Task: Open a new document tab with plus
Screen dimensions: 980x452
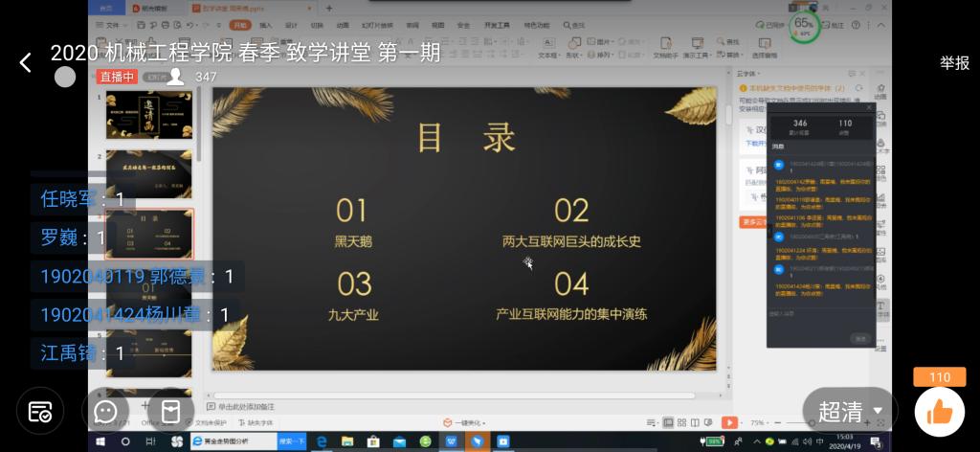Action: pos(329,8)
